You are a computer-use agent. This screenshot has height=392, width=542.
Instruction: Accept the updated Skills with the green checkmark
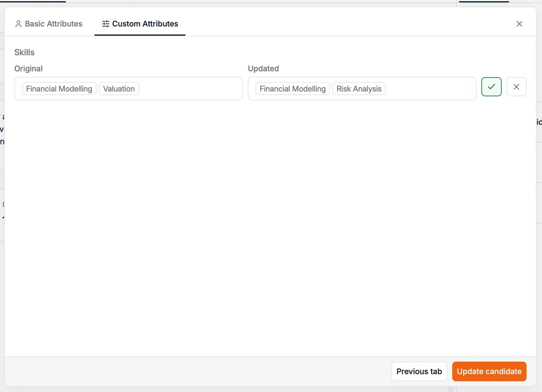[x=491, y=87]
